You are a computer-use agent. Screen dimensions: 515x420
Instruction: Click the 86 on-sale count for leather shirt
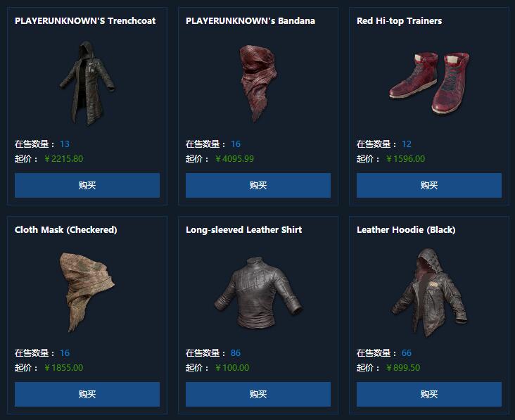[x=236, y=353]
